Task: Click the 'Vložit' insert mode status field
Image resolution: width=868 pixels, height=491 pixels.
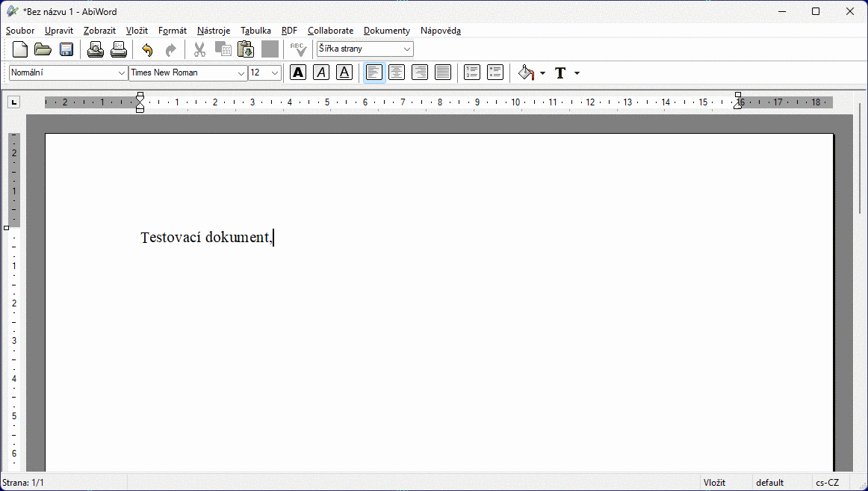Action: click(726, 483)
